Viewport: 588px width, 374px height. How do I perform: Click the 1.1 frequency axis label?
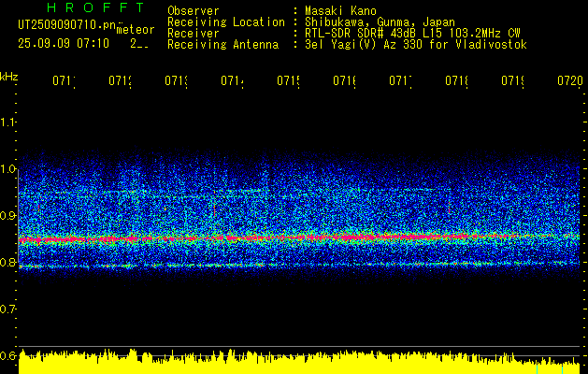(7, 122)
